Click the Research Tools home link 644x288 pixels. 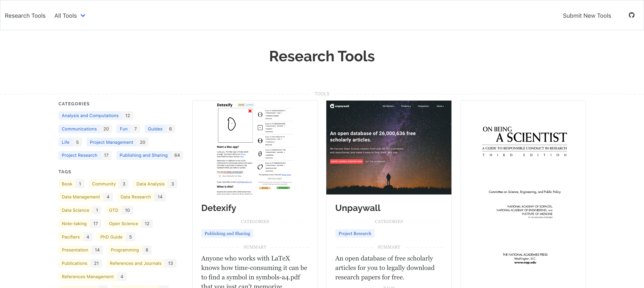(x=25, y=16)
